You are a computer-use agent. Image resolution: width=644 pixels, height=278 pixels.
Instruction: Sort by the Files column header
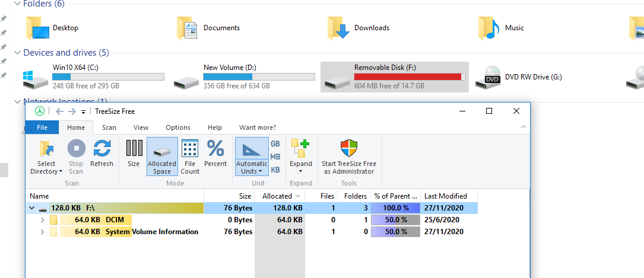pyautogui.click(x=321, y=196)
